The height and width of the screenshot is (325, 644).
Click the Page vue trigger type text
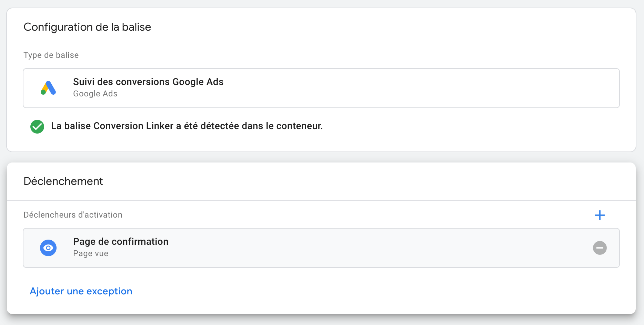[91, 253]
